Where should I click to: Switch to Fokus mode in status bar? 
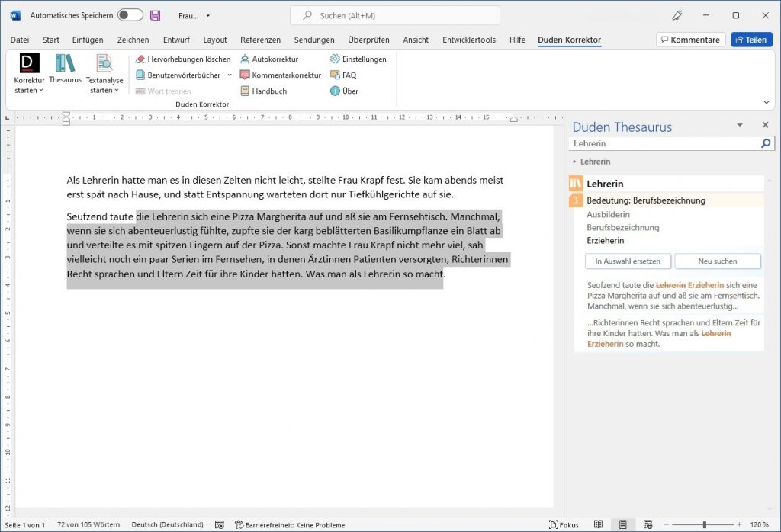564,524
